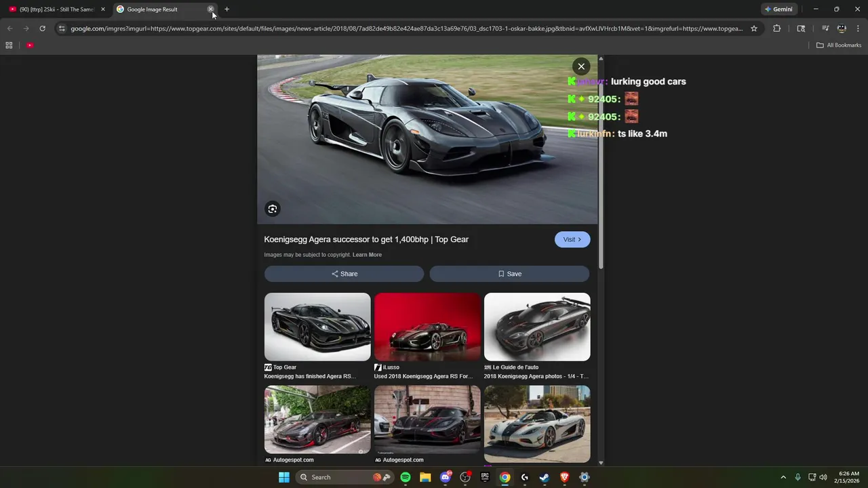
Task: Launch Spotify from the taskbar
Action: (x=406, y=477)
